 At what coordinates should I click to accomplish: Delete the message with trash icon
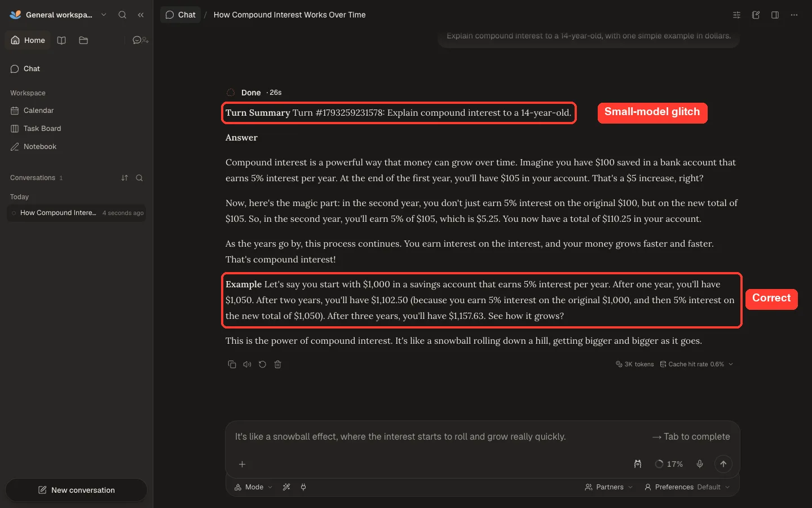coord(277,365)
